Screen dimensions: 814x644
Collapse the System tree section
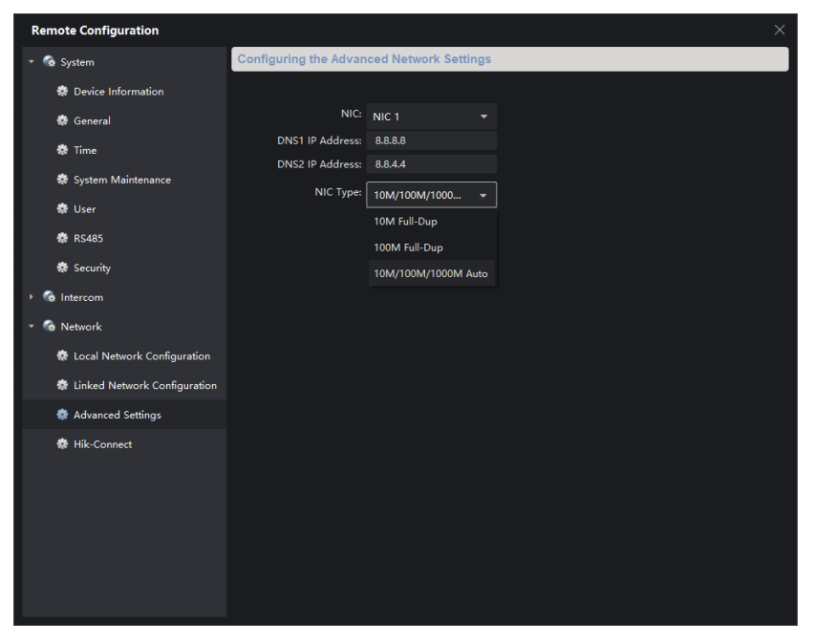32,62
